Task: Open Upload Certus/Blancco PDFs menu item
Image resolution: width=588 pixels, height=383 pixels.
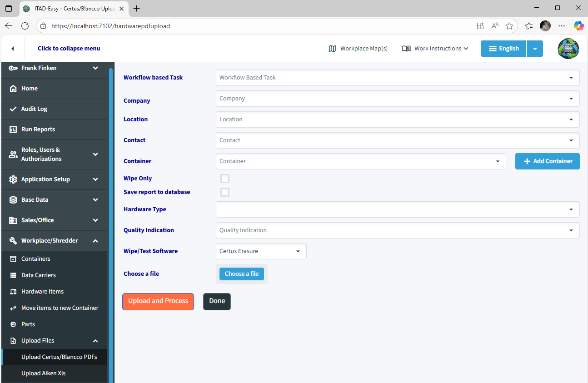Action: click(x=55, y=357)
